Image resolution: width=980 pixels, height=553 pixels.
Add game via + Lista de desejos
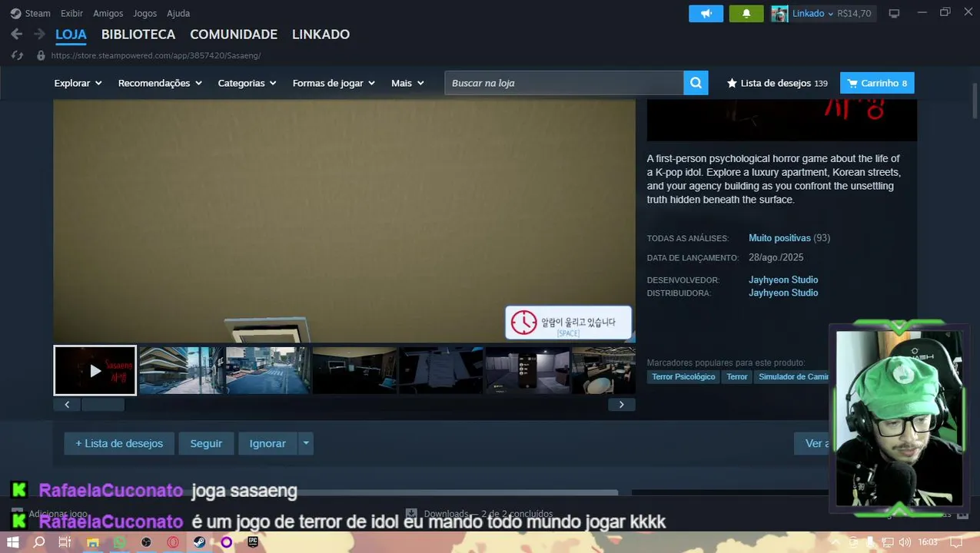click(119, 443)
